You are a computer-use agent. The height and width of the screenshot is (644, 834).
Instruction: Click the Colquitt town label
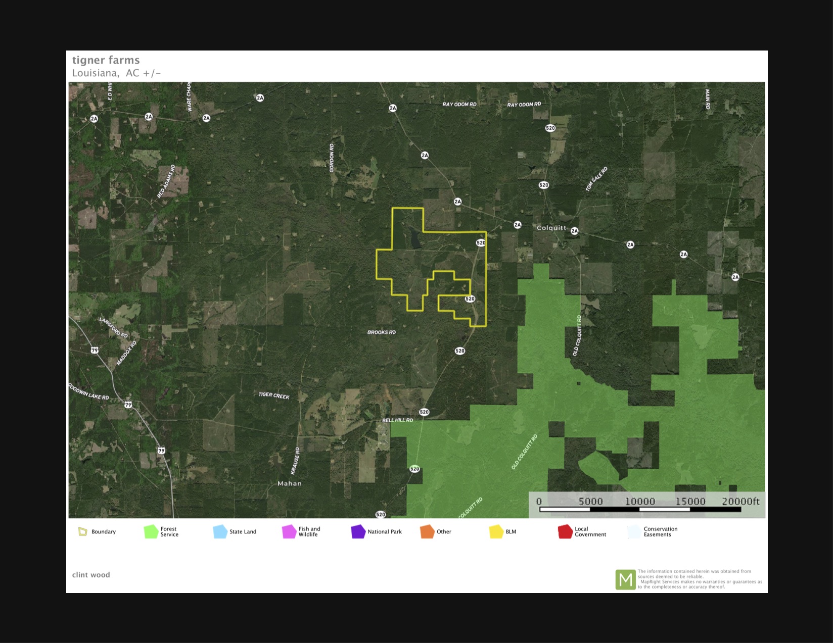click(x=551, y=228)
